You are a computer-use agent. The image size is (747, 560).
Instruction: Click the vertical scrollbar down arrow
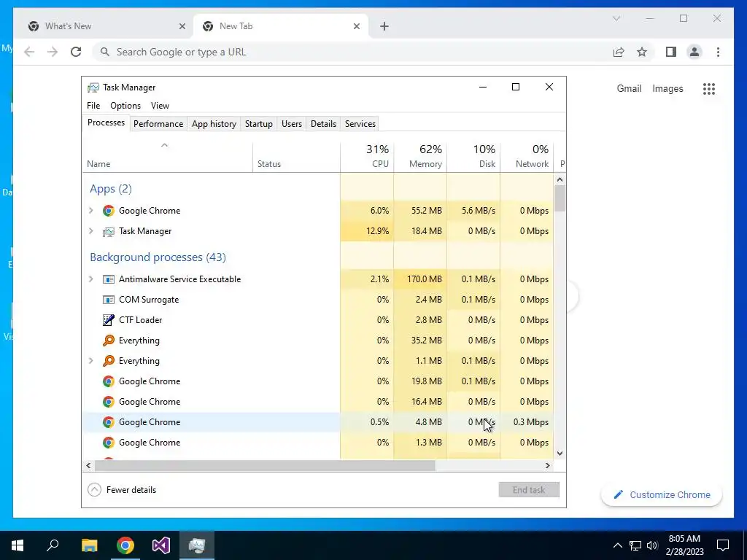point(560,454)
